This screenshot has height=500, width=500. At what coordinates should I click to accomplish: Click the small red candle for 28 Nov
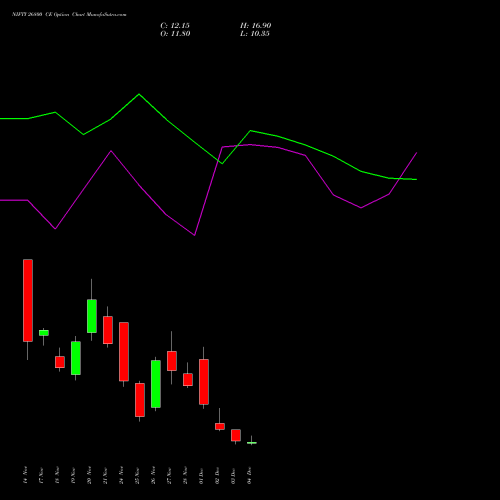(188, 380)
